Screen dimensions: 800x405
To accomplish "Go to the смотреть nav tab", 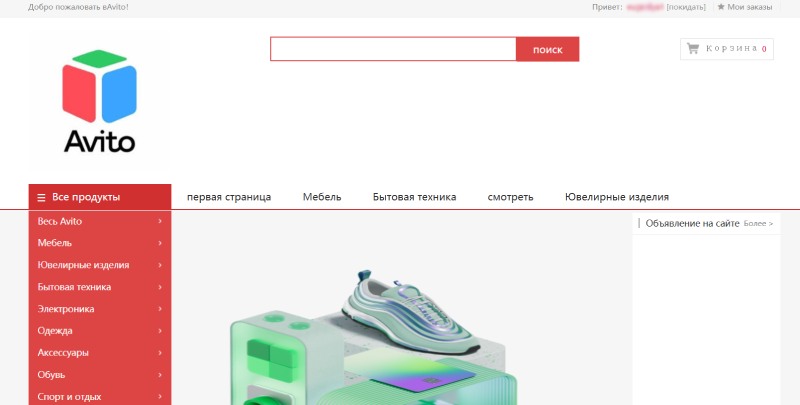I will coord(510,197).
